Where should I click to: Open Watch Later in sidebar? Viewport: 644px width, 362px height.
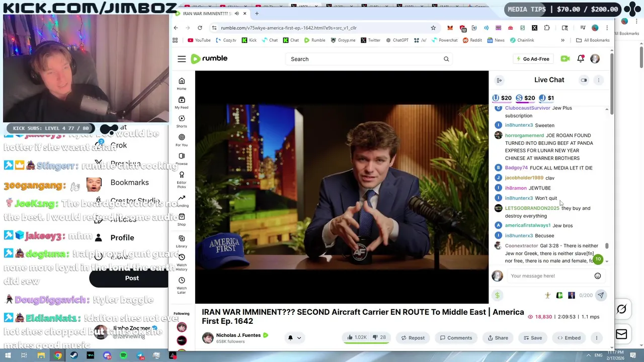tap(182, 285)
